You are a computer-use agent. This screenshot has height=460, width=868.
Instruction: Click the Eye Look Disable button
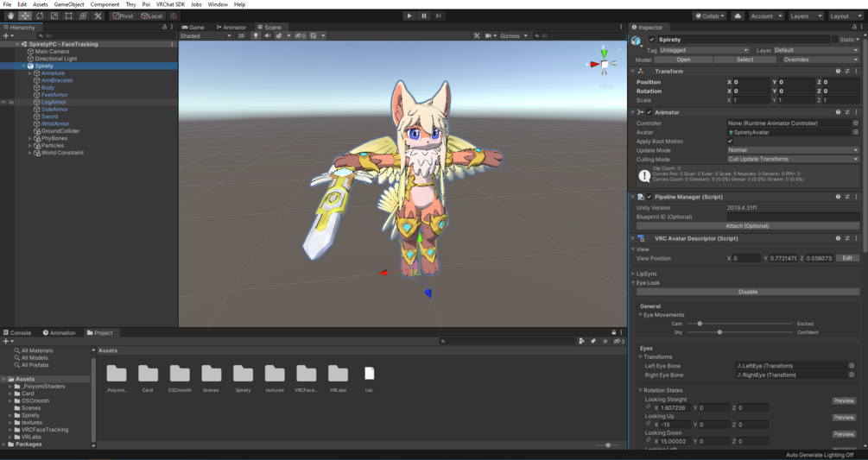pos(747,292)
